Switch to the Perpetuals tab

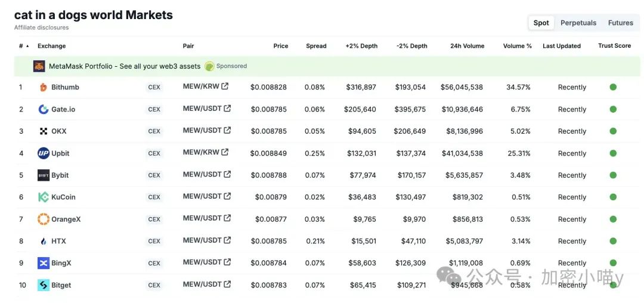(578, 23)
